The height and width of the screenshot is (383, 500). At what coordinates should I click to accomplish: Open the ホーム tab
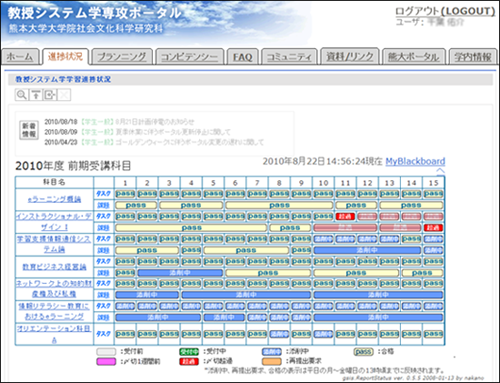coord(20,57)
